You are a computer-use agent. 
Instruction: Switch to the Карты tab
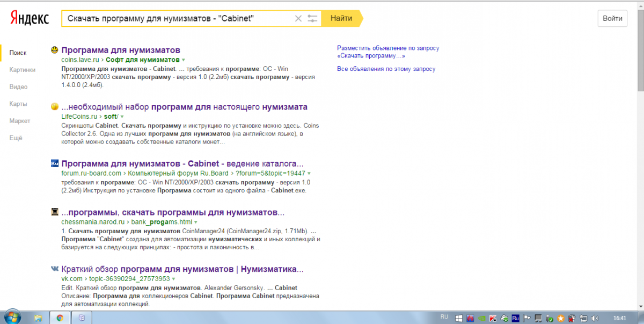pyautogui.click(x=18, y=104)
